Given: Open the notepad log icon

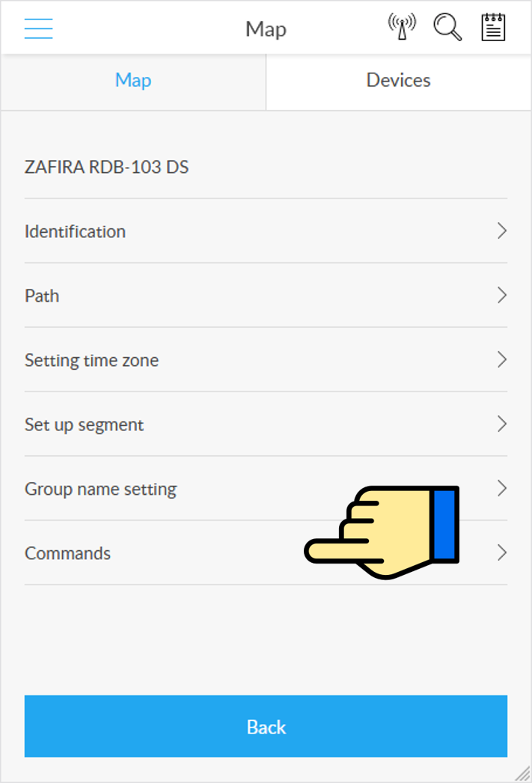Looking at the screenshot, I should [493, 27].
